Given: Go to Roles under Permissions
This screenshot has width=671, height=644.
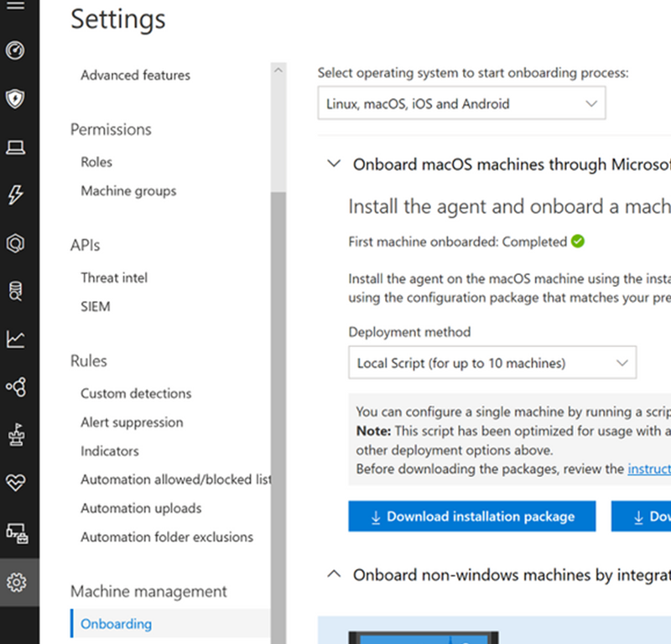Looking at the screenshot, I should point(96,162).
